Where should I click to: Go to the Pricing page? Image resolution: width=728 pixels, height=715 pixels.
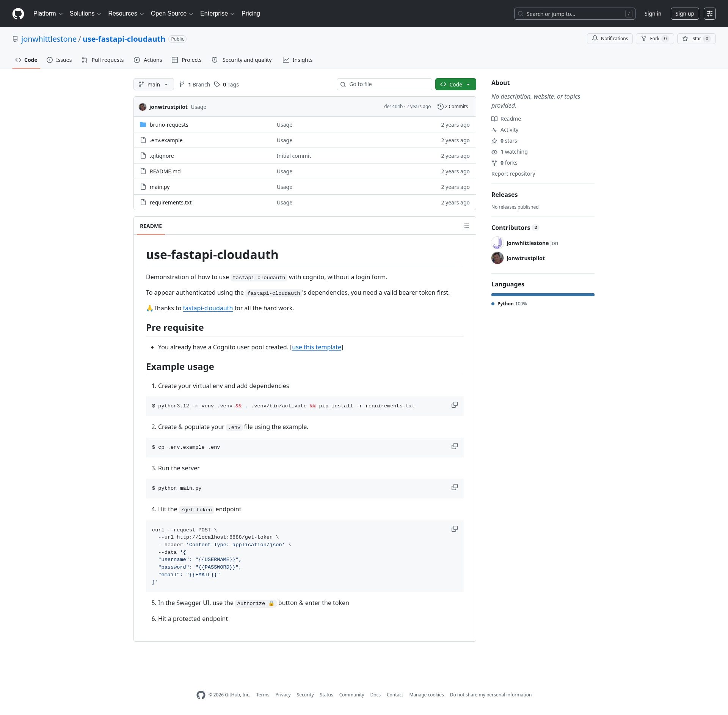251,14
